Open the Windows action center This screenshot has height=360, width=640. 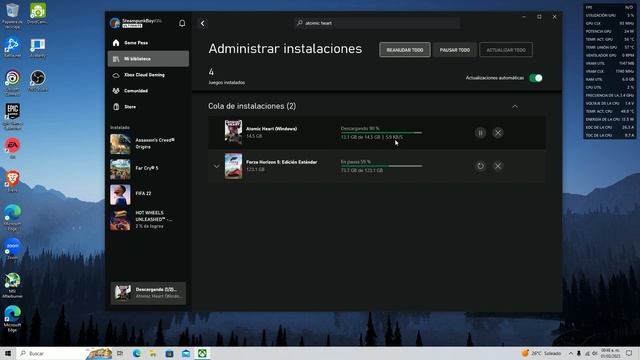point(629,353)
